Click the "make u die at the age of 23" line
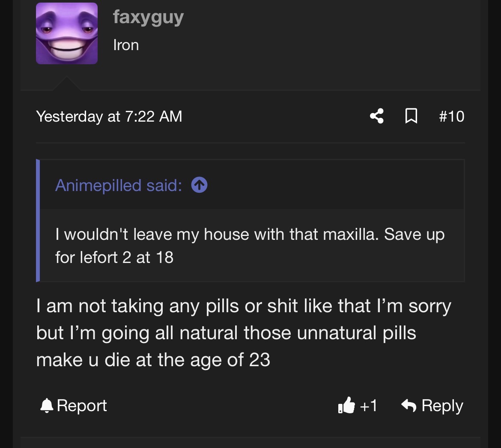501x448 pixels. [x=153, y=360]
